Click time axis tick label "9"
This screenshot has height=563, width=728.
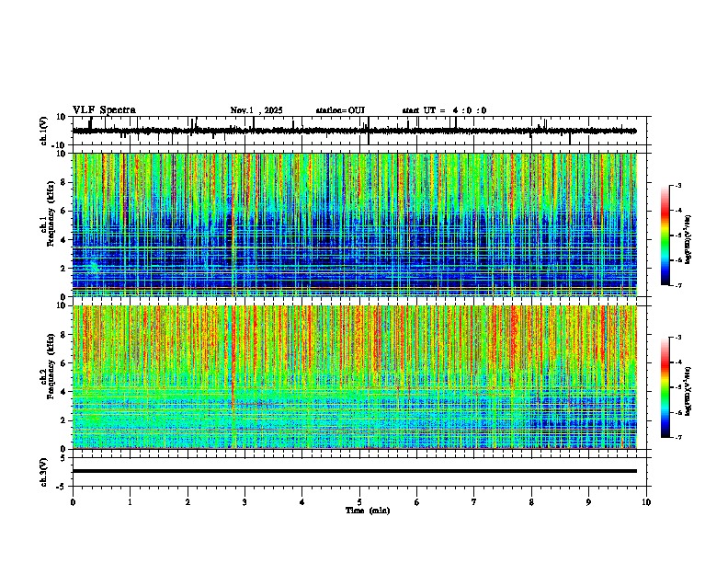(x=588, y=502)
